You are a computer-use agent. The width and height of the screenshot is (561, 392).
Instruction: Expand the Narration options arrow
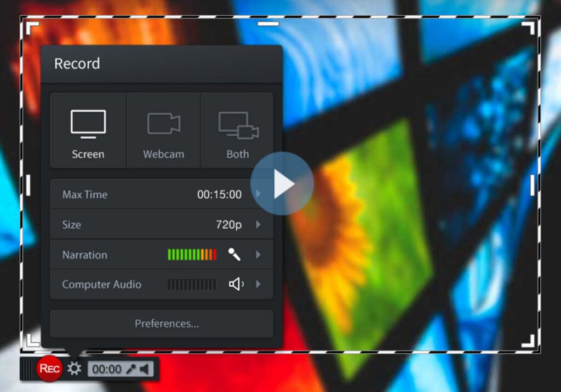[258, 255]
